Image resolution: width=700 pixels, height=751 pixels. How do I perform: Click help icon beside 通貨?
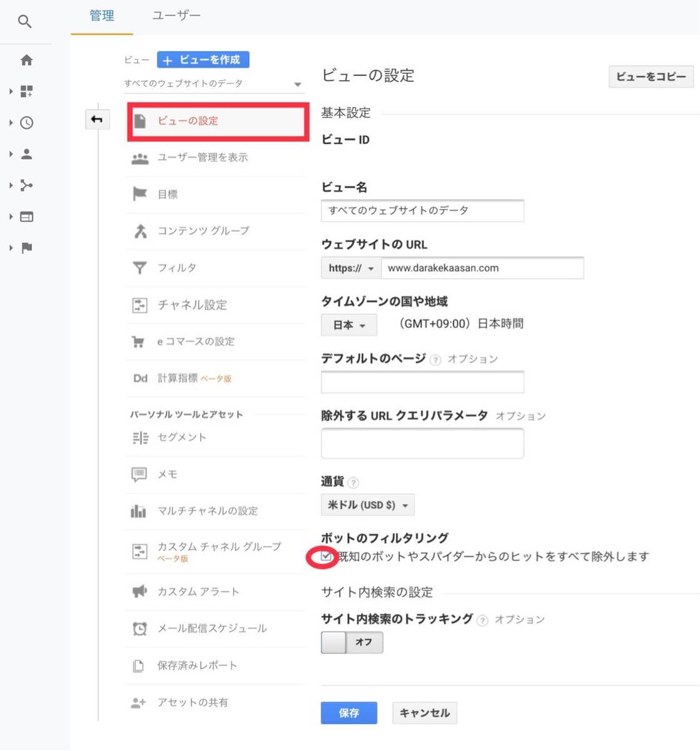coord(353,483)
